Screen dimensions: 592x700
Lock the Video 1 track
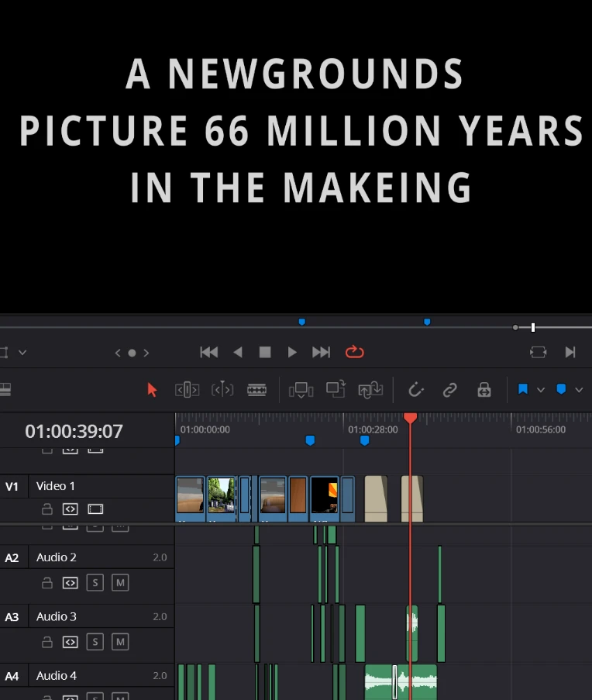pyautogui.click(x=47, y=509)
